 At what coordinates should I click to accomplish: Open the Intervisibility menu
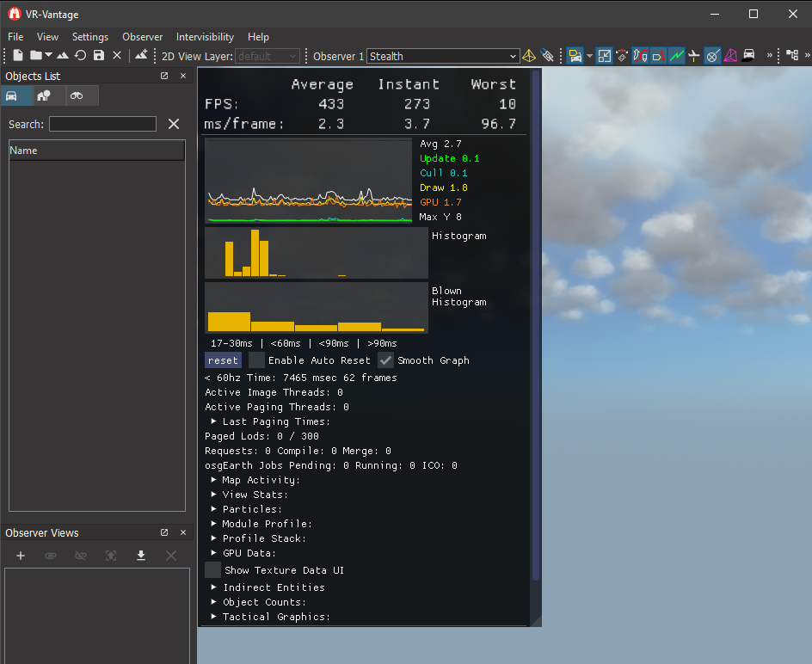tap(205, 37)
